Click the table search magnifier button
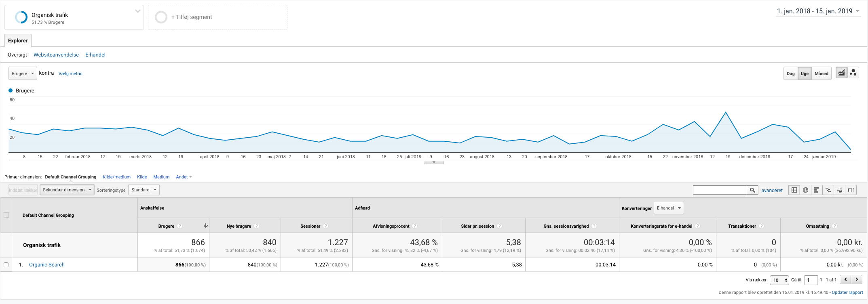Image resolution: width=868 pixels, height=304 pixels. [x=752, y=190]
